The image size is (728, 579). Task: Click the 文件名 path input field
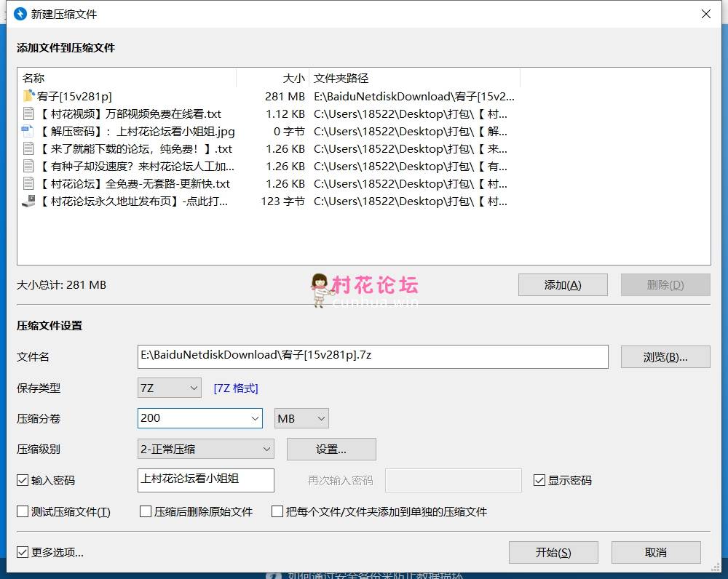(373, 356)
